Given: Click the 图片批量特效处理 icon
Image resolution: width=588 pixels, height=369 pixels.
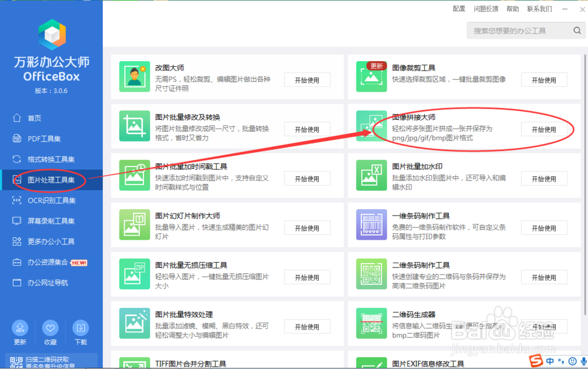Looking at the screenshot, I should [135, 323].
